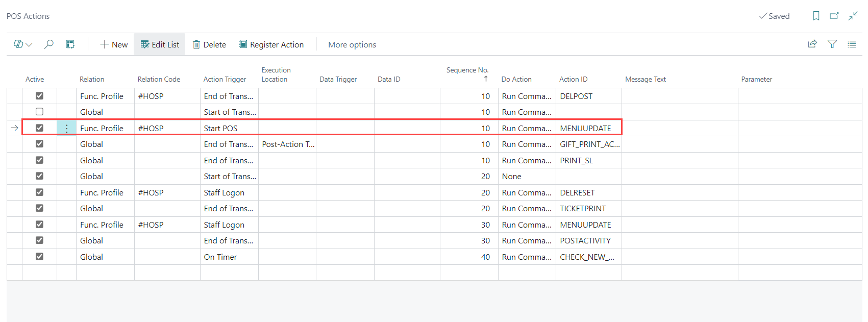Select Edit List in the action bar
Image resolution: width=868 pixels, height=322 pixels.
160,44
